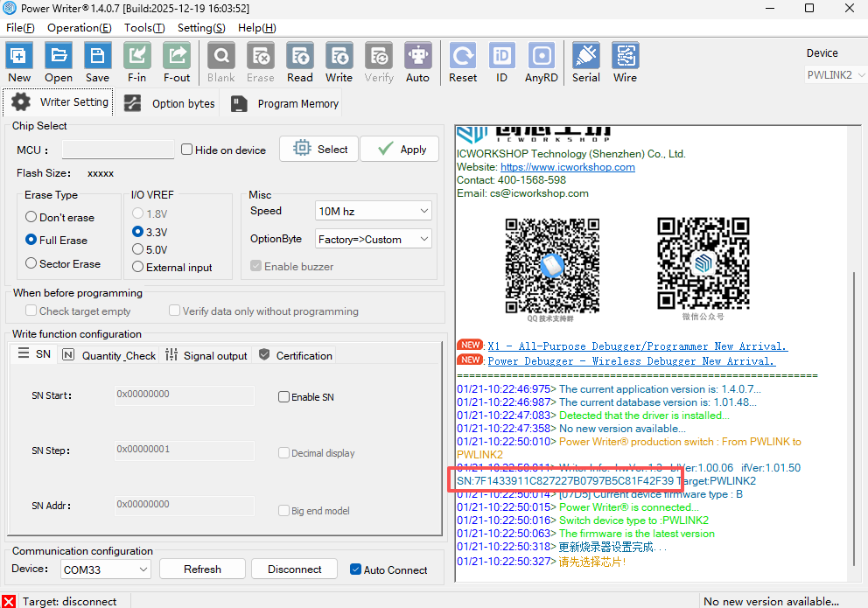Open the www.icworkshop.com website link

(x=567, y=167)
